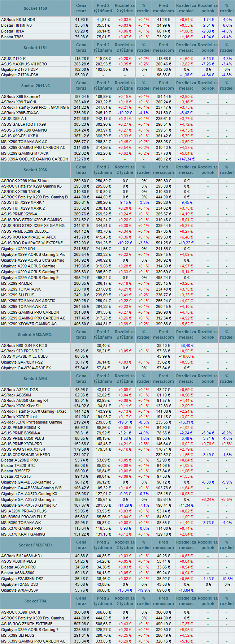Click half-year percent -6,6% of Biostar H81MHV3
Image resolution: width=235 pixels, height=644 pixels.
click(227, 25)
